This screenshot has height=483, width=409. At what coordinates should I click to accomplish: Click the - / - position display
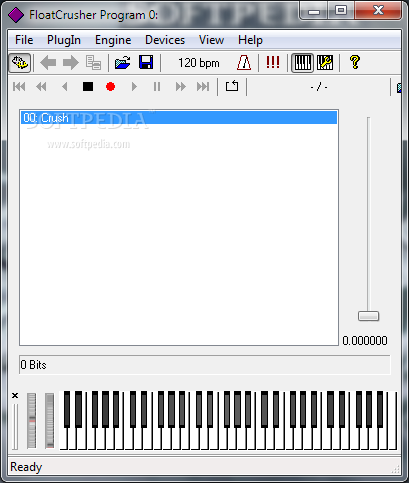tap(319, 87)
